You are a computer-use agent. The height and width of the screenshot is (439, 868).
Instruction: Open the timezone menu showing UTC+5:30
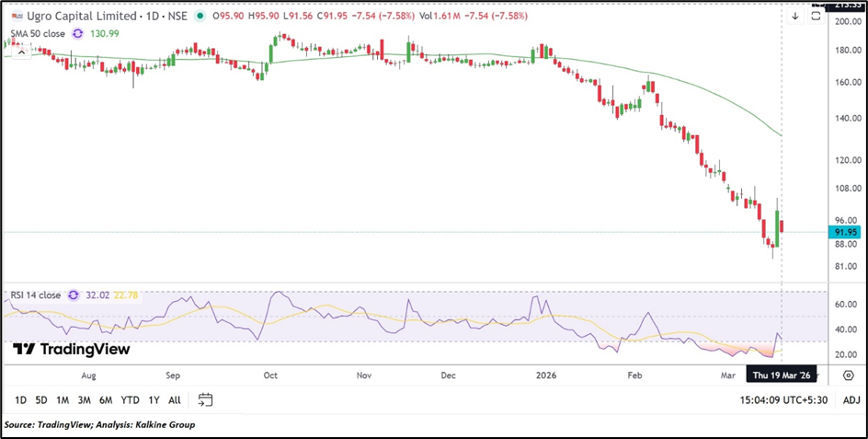[782, 400]
